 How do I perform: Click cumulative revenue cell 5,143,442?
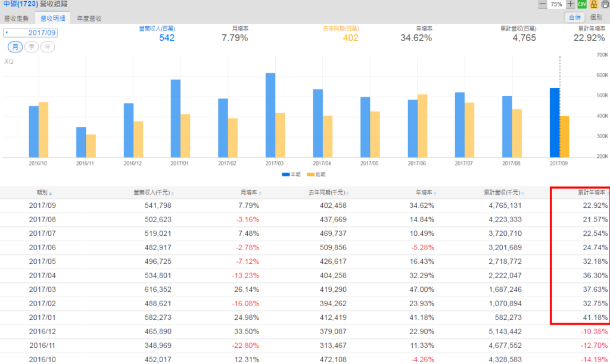[x=505, y=332]
